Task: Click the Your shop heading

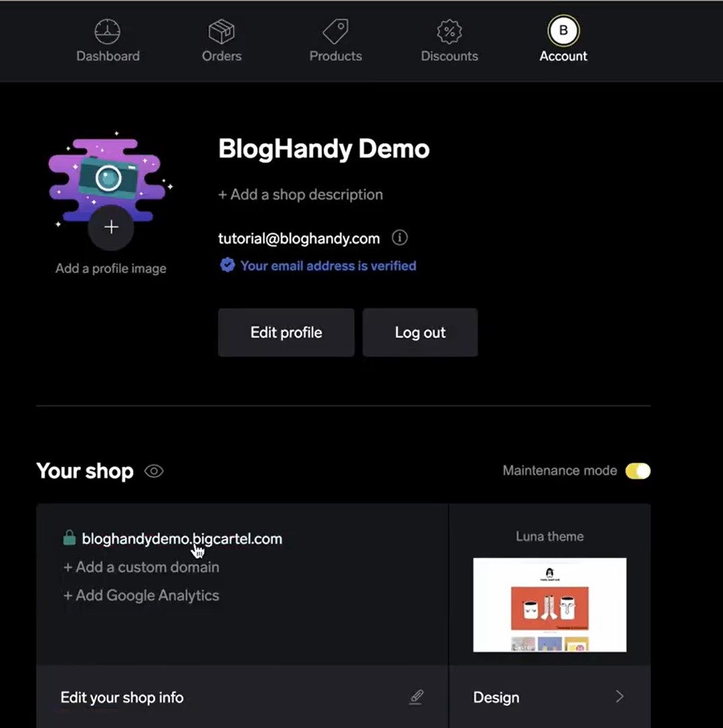Action: [85, 471]
